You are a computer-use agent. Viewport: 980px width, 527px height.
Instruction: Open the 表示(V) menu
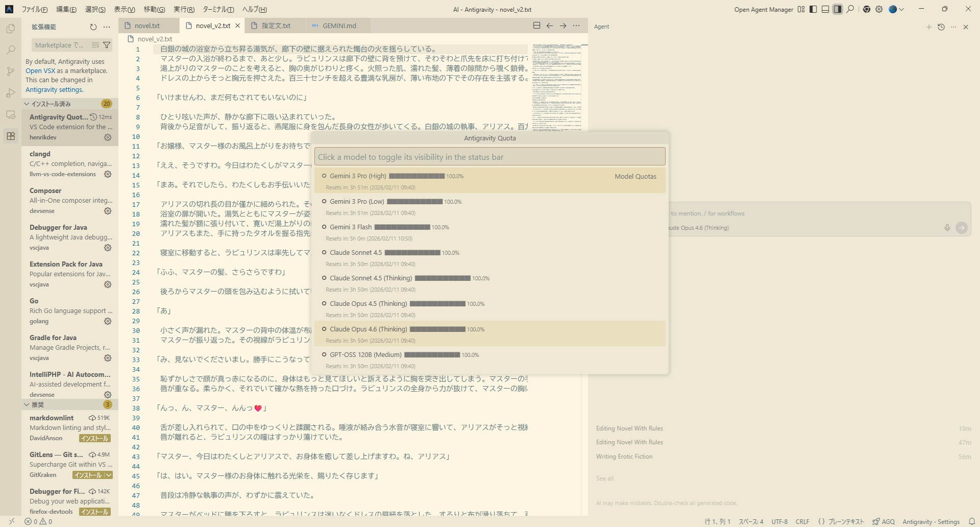pyautogui.click(x=124, y=9)
